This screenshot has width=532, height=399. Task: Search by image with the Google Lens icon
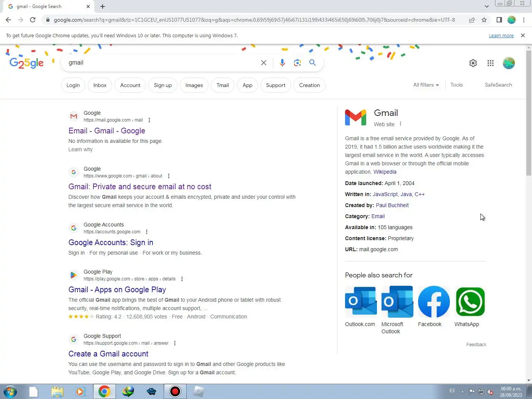[298, 63]
